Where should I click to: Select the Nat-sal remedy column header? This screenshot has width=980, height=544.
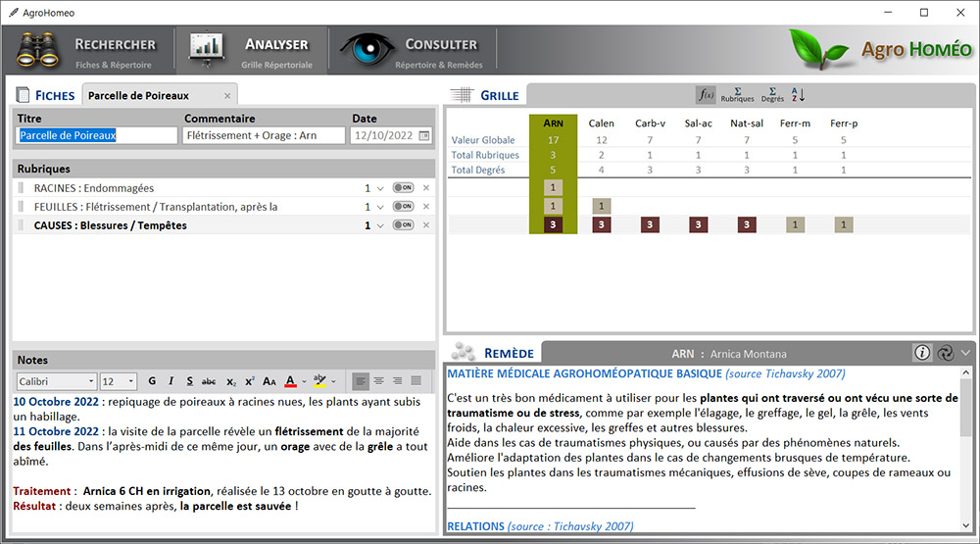pyautogui.click(x=746, y=124)
